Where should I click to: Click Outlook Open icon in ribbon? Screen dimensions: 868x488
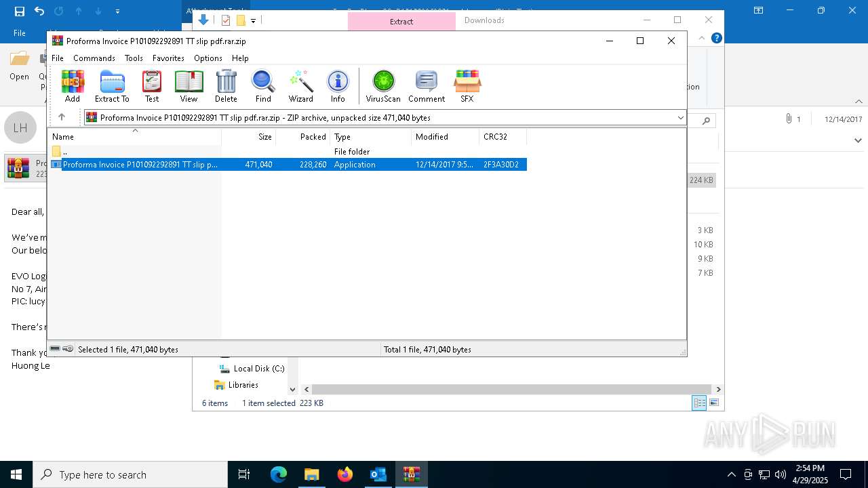tap(19, 66)
